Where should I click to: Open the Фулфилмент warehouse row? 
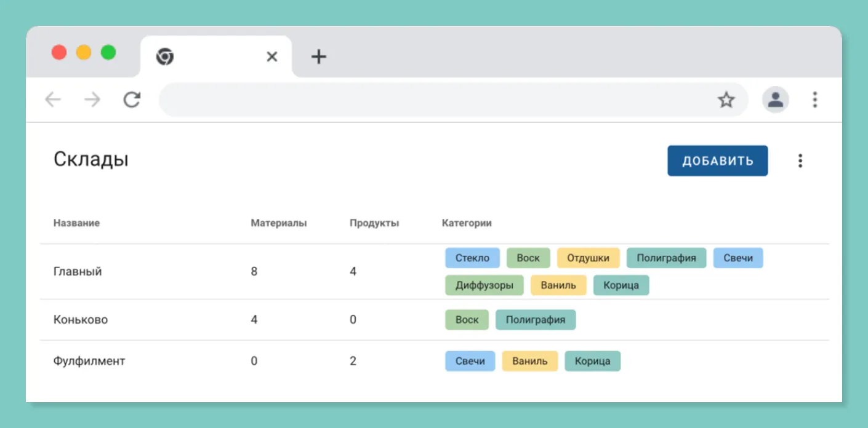pos(435,361)
